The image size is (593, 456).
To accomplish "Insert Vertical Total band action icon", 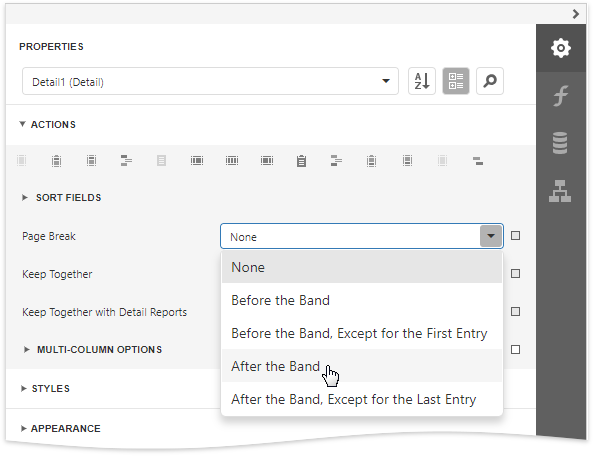I will tap(267, 161).
